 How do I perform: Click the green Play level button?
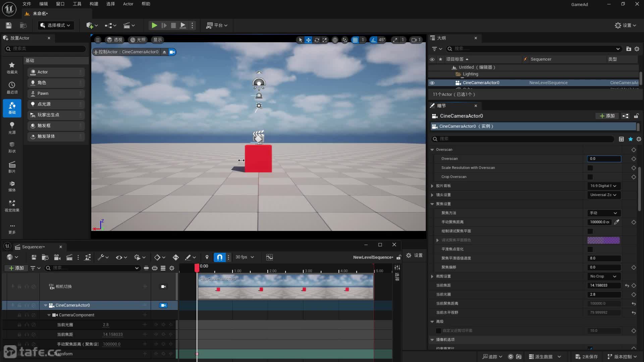(x=154, y=25)
